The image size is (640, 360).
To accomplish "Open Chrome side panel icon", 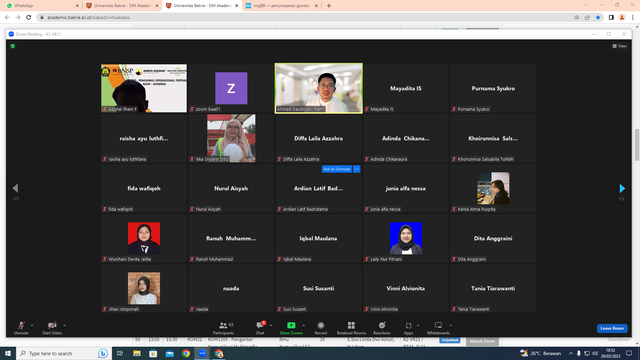I will click(x=611, y=18).
